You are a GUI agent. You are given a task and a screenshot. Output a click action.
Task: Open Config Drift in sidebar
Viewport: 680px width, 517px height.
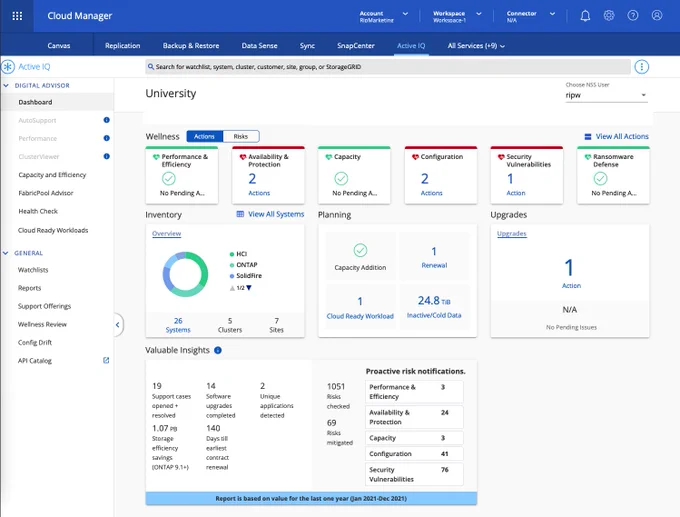tap(35, 343)
